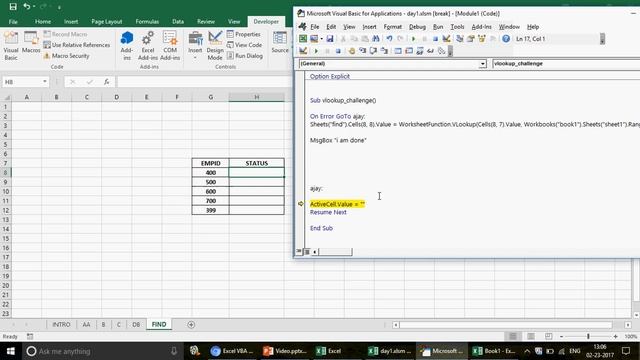Toggle breakpoint with the hand icon
640x360 pixels.
(351, 51)
